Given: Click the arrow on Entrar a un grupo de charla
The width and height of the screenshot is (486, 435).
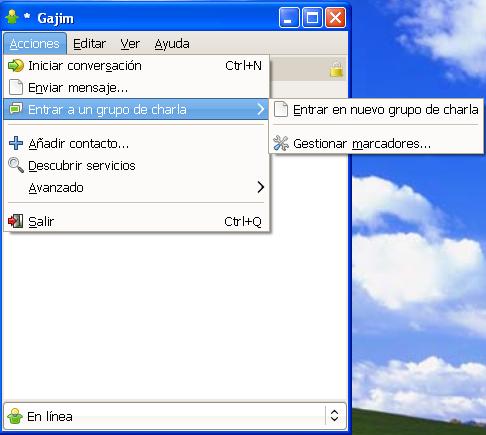Looking at the screenshot, I should point(261,109).
